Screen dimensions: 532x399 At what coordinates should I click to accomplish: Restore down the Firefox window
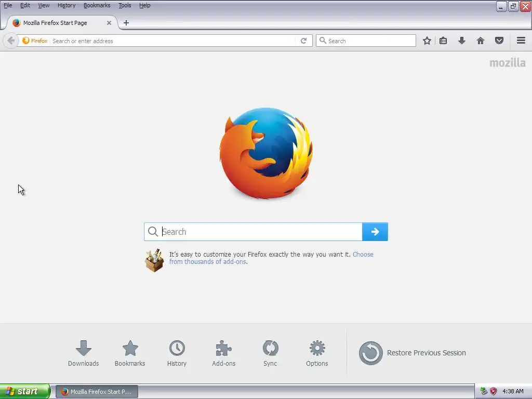pos(513,6)
